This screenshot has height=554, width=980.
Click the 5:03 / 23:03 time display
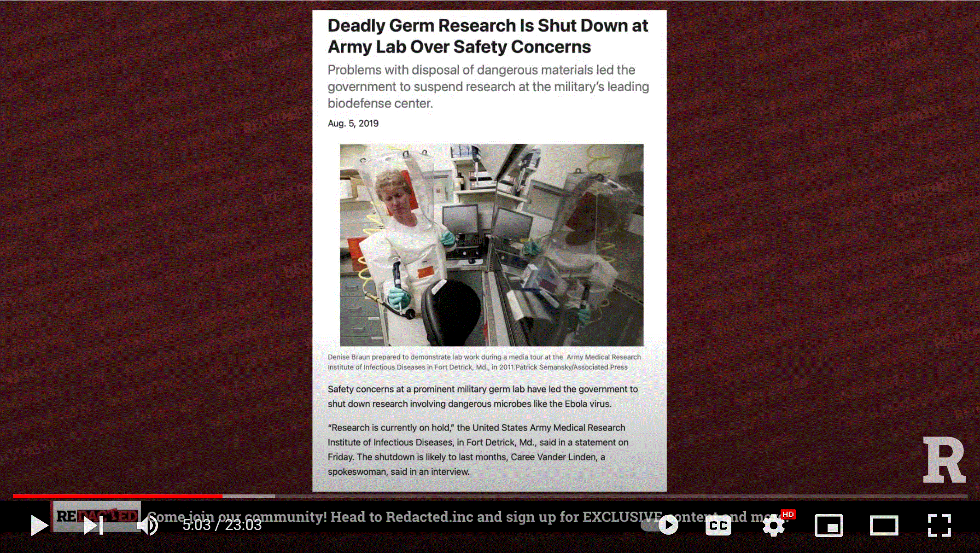click(222, 525)
